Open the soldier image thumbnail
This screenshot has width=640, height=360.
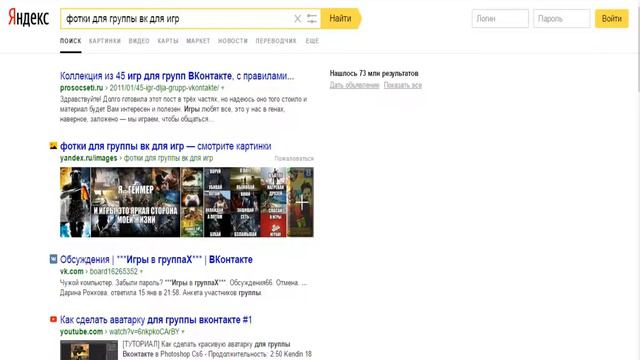pos(75,202)
